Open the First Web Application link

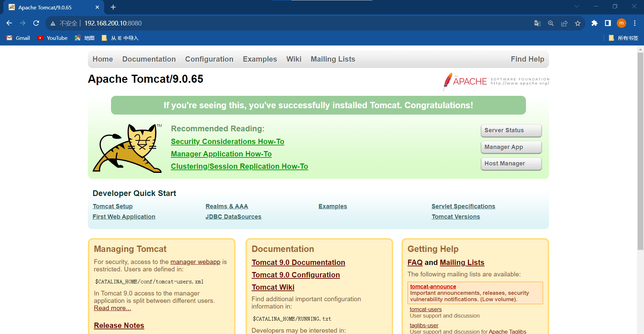[x=124, y=217]
